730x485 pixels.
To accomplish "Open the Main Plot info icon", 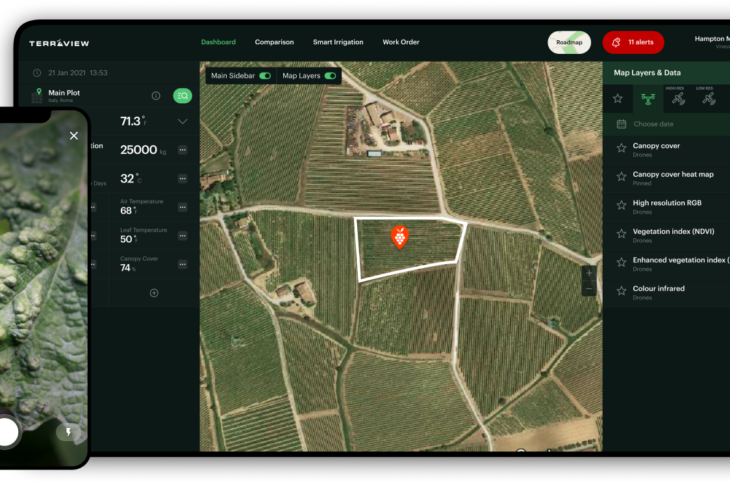I will 156,95.
